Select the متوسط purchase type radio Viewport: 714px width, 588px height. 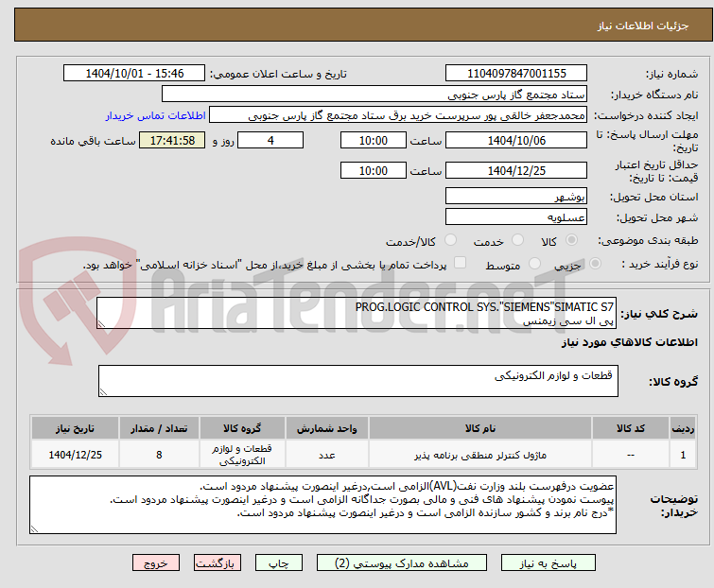534,264
